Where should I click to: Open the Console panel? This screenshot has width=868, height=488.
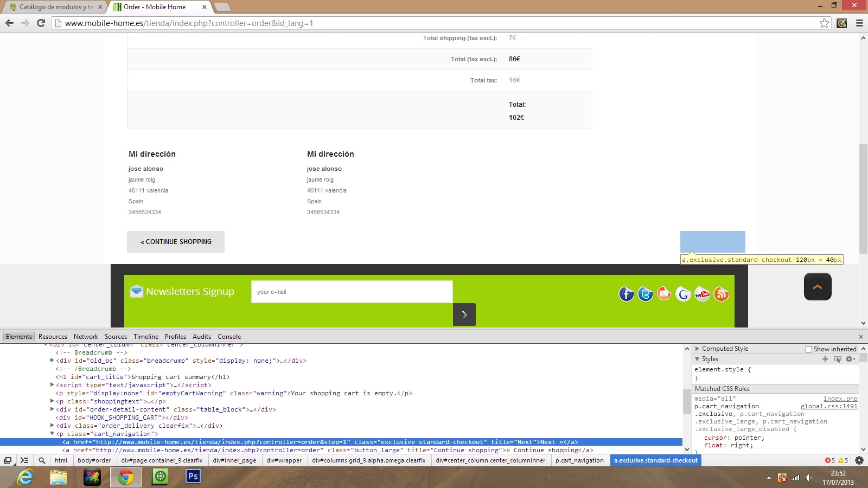pyautogui.click(x=229, y=337)
